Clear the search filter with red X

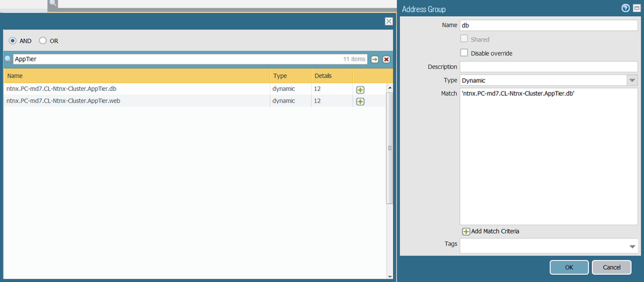pos(386,59)
